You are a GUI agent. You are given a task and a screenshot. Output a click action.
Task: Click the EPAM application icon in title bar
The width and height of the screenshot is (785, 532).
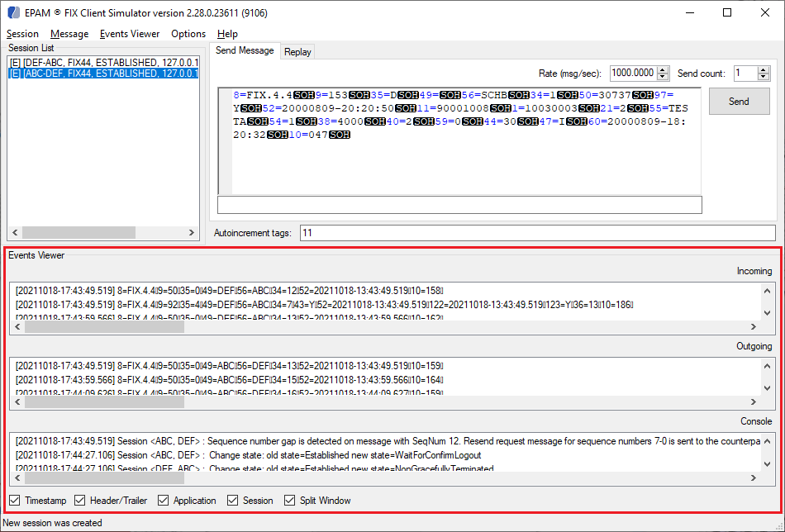14,12
